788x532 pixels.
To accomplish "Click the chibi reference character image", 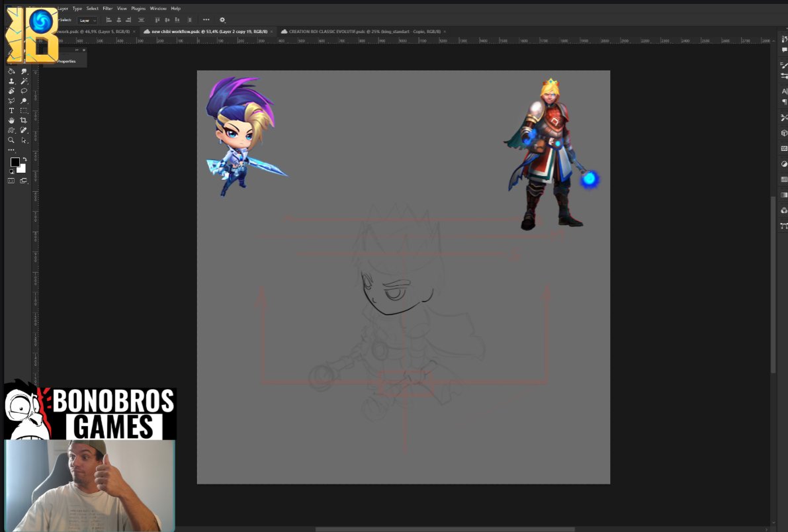I will point(246,136).
